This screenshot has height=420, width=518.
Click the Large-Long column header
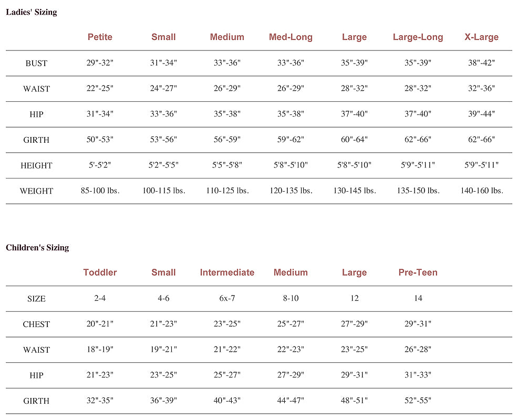click(418, 37)
